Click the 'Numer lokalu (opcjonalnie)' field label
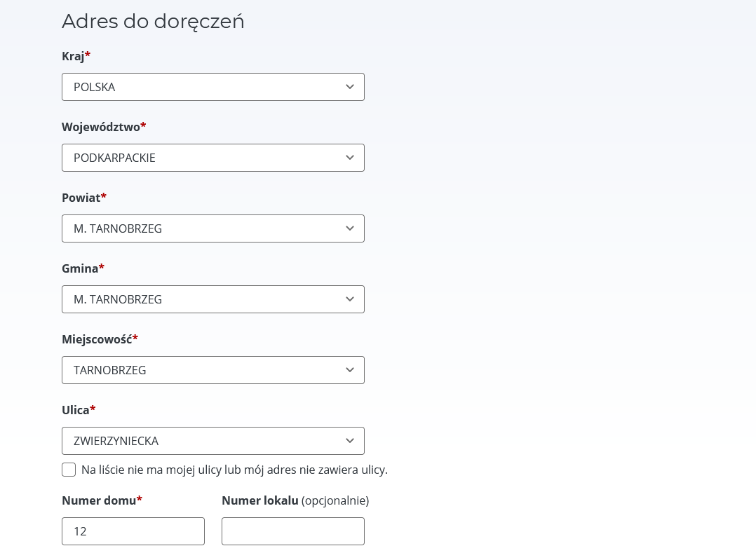Image resolution: width=756 pixels, height=560 pixels. point(295,500)
